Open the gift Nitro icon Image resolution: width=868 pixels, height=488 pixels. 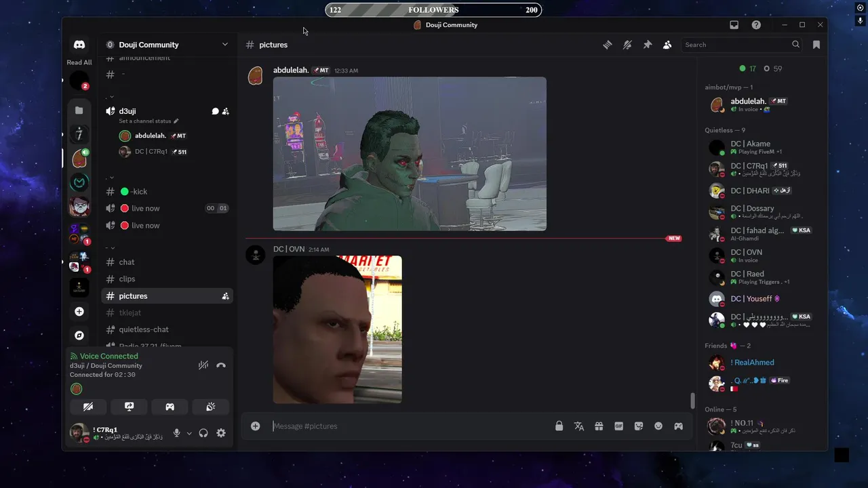(599, 426)
